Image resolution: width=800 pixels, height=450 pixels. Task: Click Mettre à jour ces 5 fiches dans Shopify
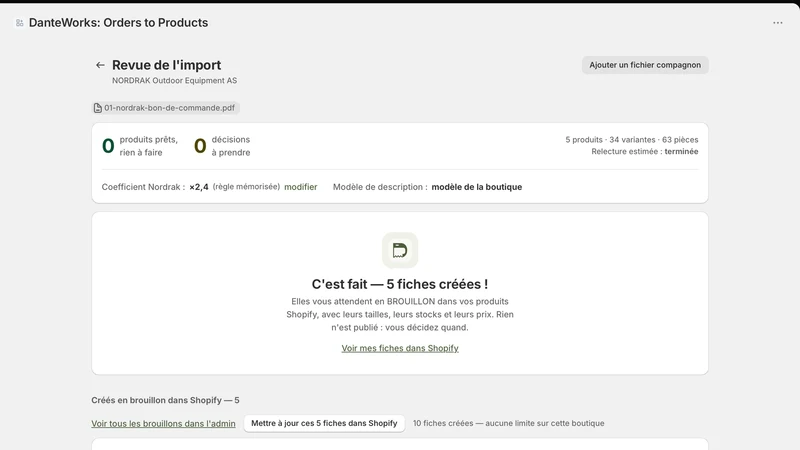(324, 423)
